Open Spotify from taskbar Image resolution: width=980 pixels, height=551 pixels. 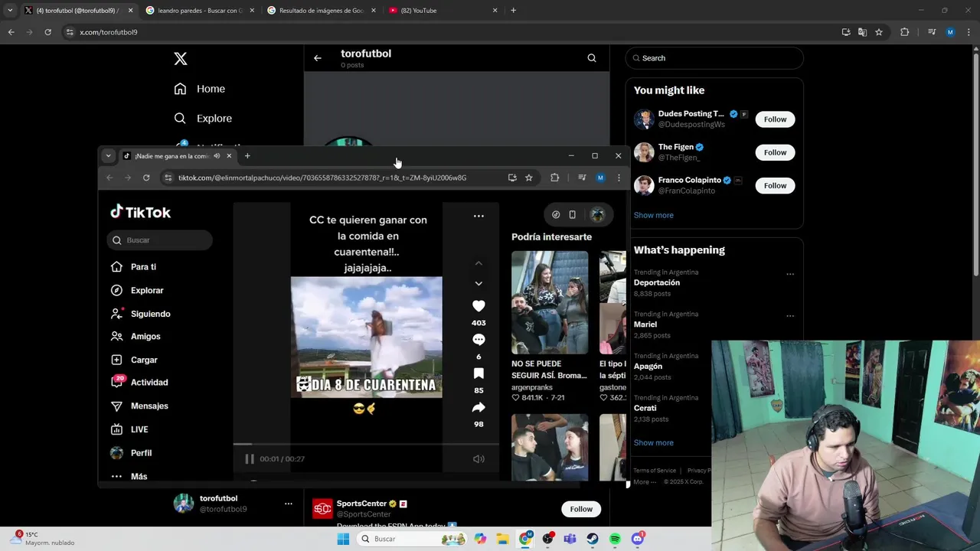point(615,539)
